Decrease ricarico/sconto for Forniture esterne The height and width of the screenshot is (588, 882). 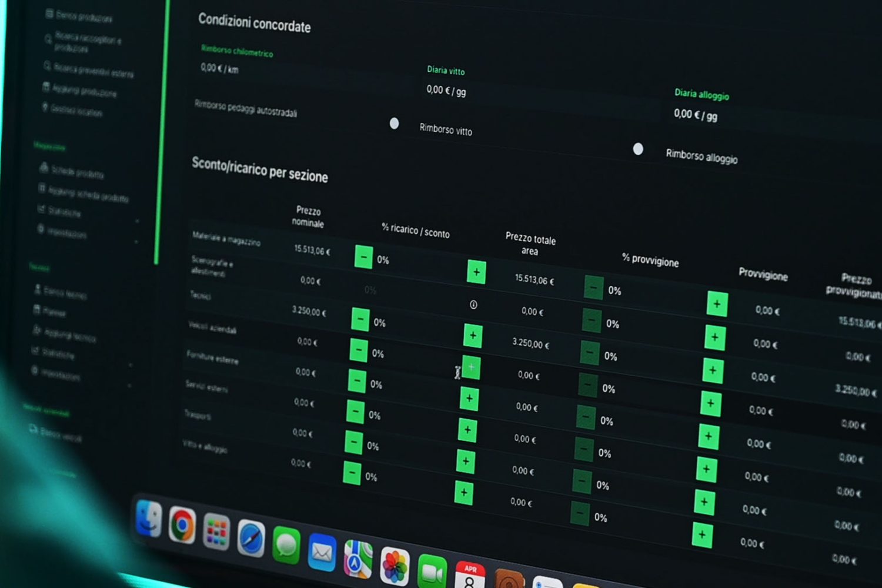[x=356, y=381]
